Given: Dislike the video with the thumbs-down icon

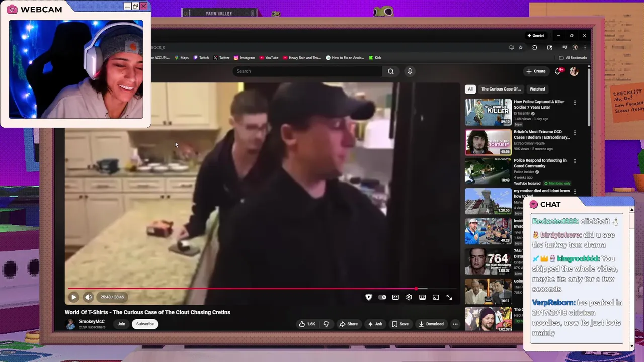Looking at the screenshot, I should coord(326,324).
